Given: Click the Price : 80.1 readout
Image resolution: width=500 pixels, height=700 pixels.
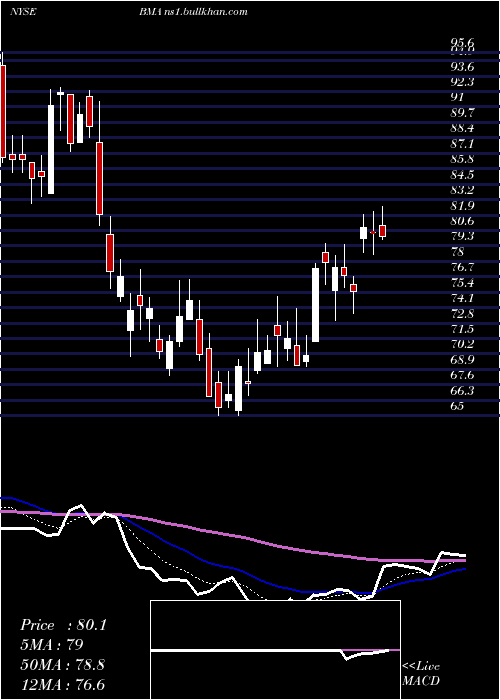Looking at the screenshot, I should pos(63,625).
